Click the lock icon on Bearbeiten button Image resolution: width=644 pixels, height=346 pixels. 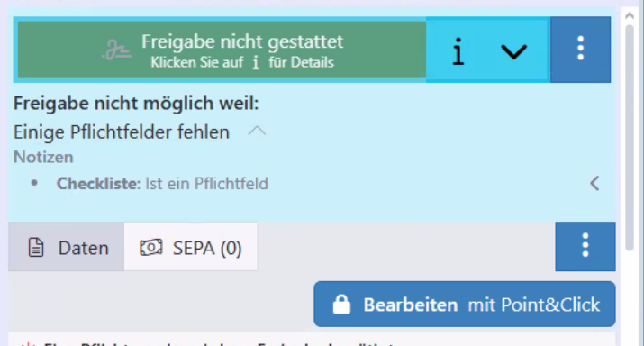[341, 304]
